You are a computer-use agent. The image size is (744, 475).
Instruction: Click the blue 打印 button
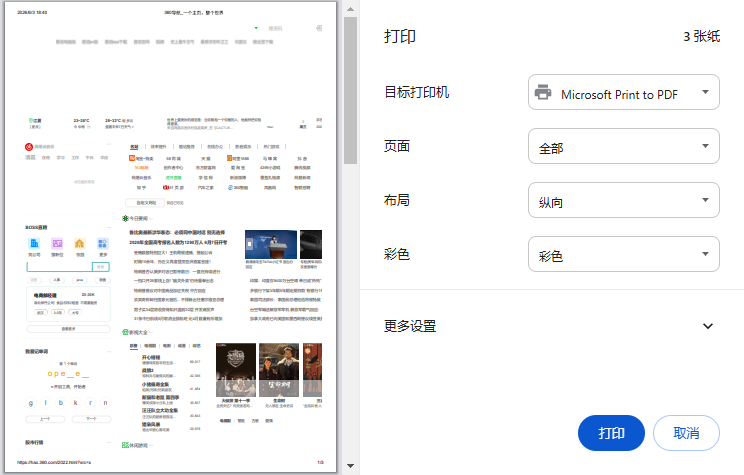[x=611, y=433]
